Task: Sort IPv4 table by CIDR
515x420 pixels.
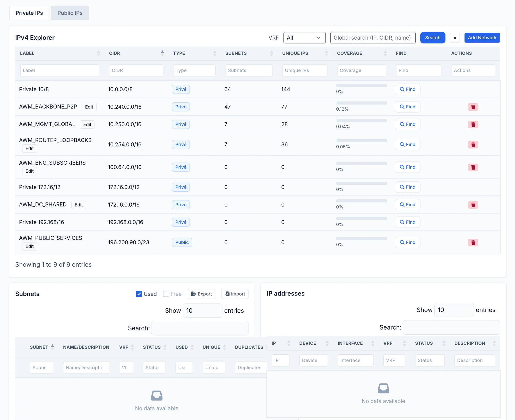Action: pyautogui.click(x=162, y=53)
